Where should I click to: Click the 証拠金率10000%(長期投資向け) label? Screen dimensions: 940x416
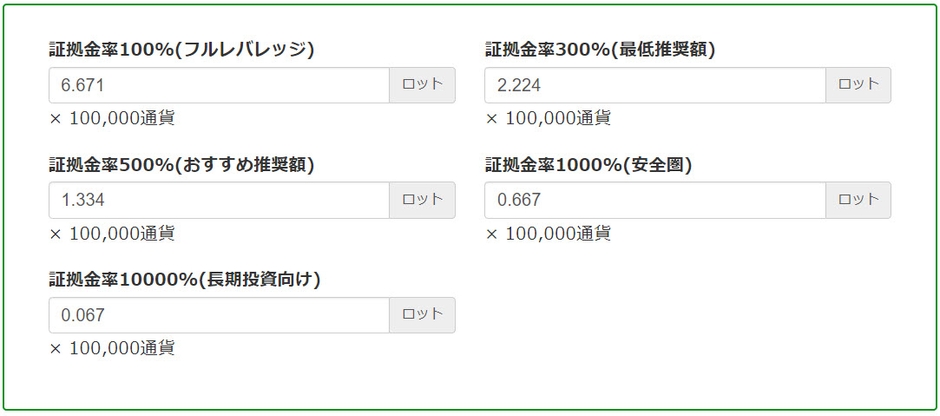point(185,280)
